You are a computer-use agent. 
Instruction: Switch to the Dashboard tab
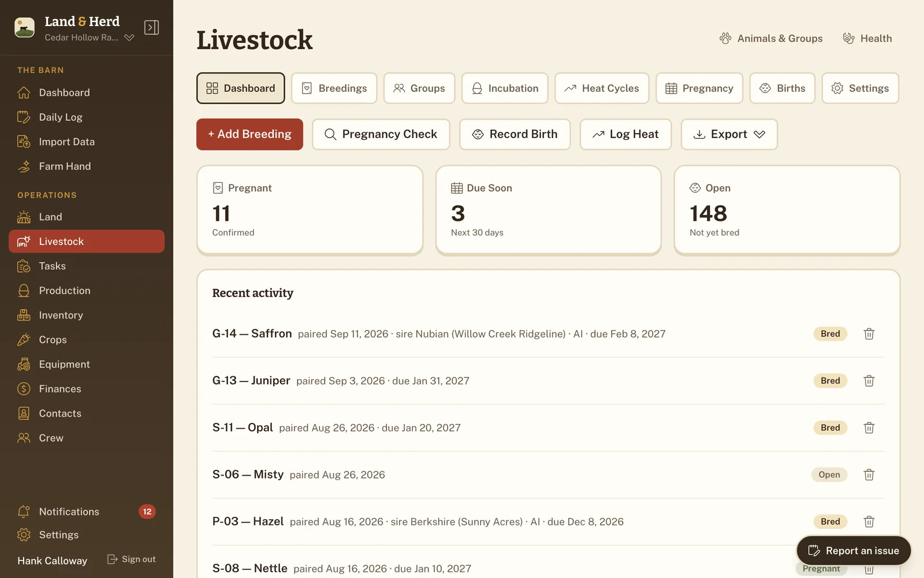pyautogui.click(x=241, y=88)
